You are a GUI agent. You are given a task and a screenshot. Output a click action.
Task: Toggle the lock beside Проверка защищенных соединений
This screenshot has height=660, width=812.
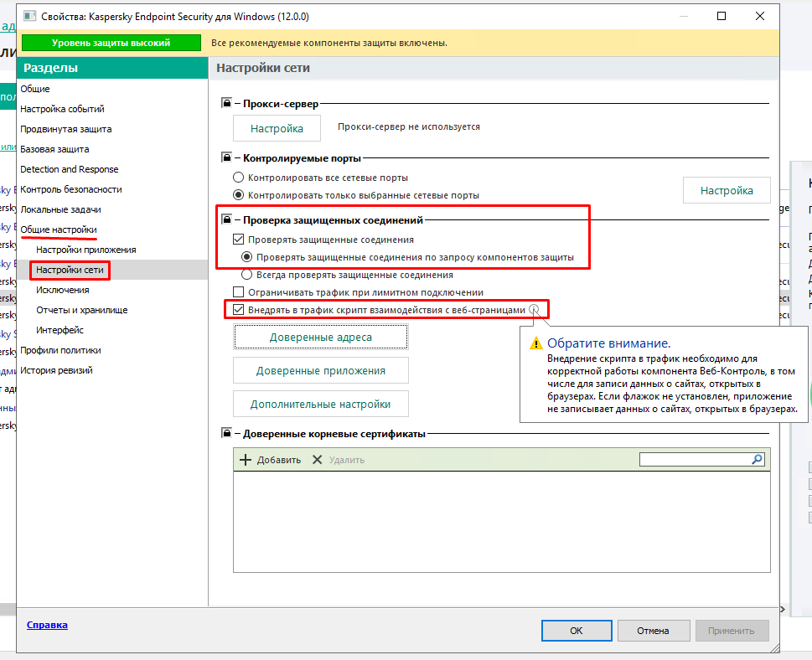[226, 219]
